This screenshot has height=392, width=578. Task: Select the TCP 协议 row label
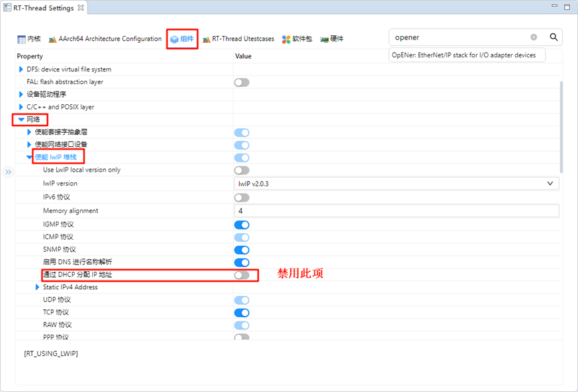(x=55, y=312)
